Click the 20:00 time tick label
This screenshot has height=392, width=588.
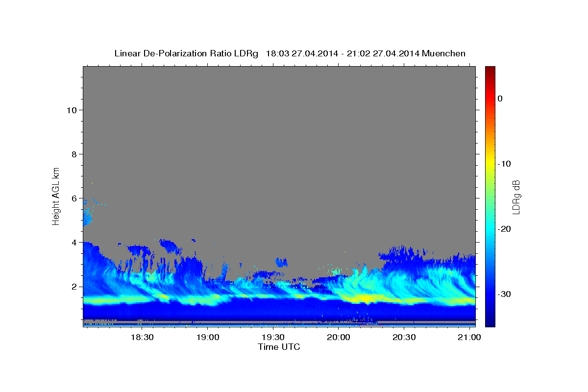click(338, 338)
